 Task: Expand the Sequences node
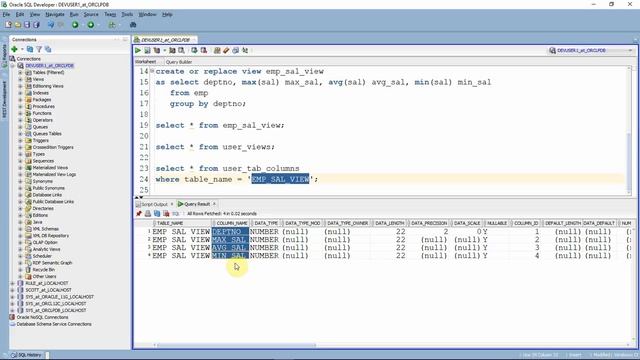pos(20,161)
